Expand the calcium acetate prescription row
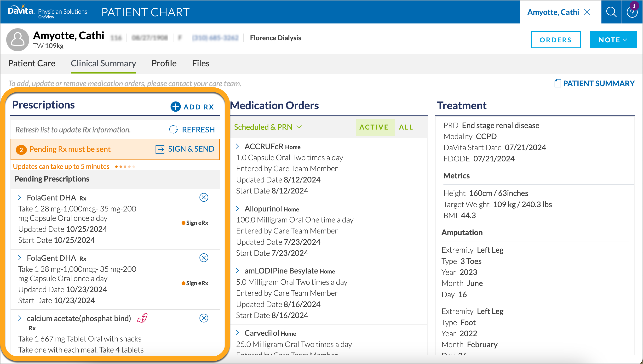643x364 pixels. click(x=20, y=318)
